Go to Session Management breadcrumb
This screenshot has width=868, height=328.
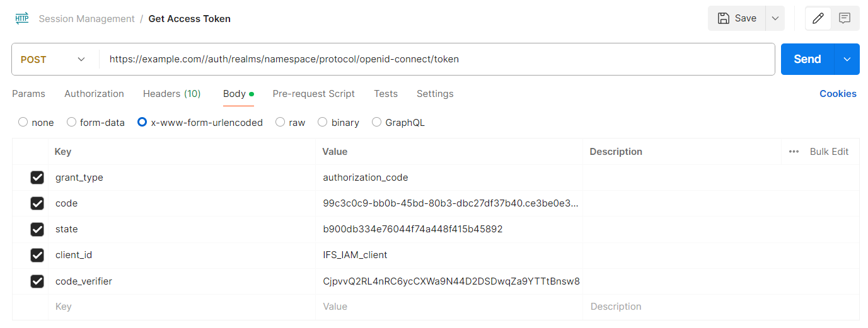click(x=86, y=19)
